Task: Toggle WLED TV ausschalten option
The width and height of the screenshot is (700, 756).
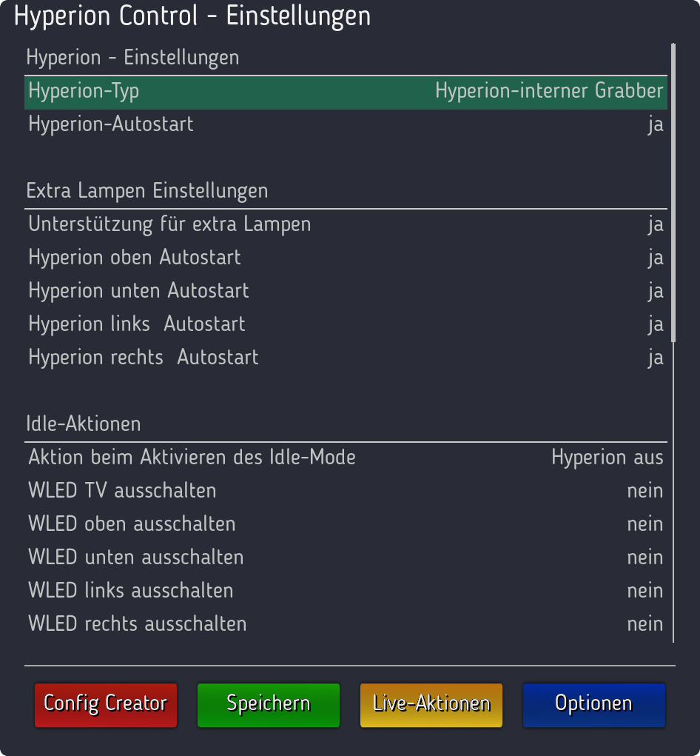Action: [x=346, y=492]
